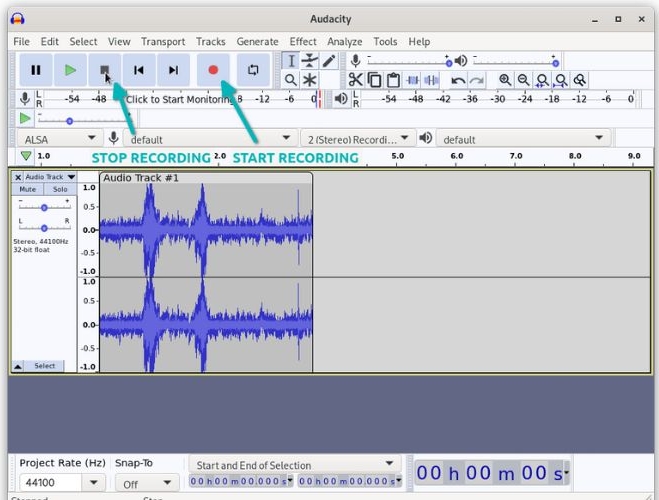Start recording with the red Record button

point(213,70)
